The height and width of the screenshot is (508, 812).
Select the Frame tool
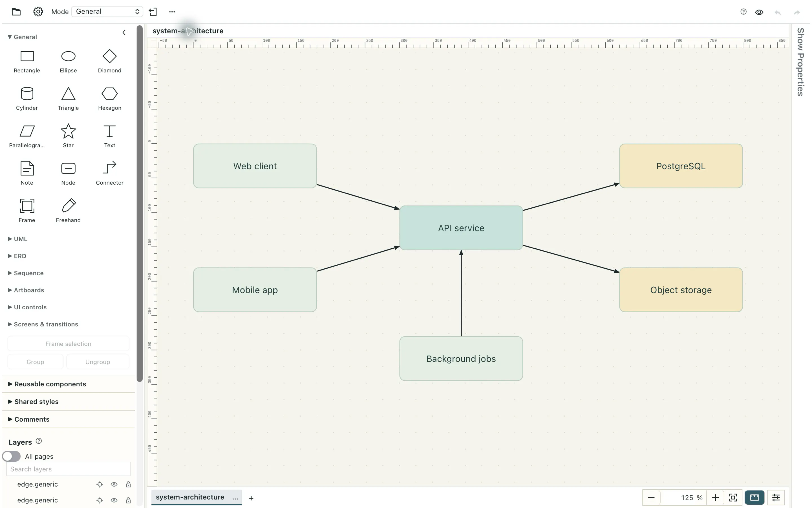27,211
